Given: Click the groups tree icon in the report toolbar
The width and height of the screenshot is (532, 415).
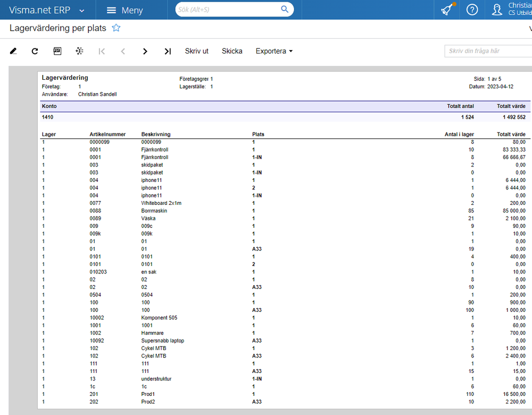Looking at the screenshot, I should (x=79, y=51).
